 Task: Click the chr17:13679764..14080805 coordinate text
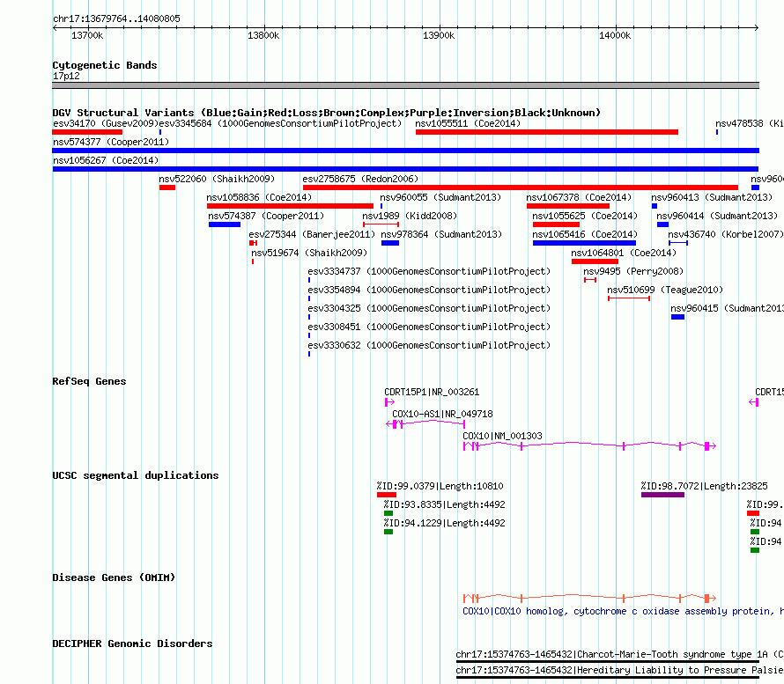(116, 19)
